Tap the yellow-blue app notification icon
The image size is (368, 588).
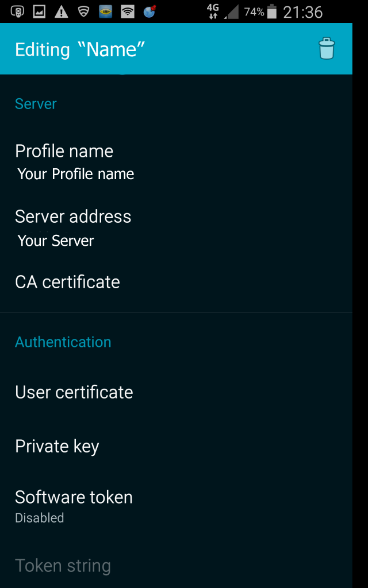tap(105, 11)
